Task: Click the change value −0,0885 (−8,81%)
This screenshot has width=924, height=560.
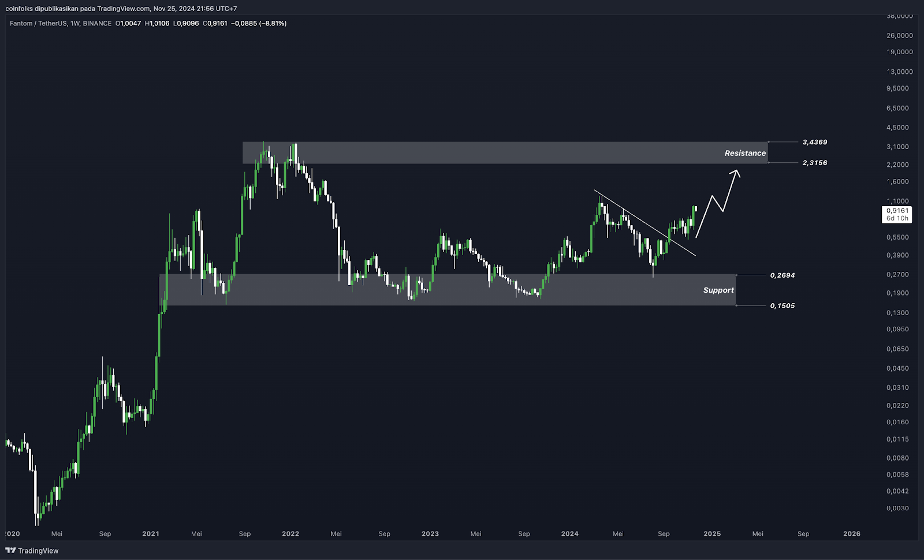Action: (259, 24)
